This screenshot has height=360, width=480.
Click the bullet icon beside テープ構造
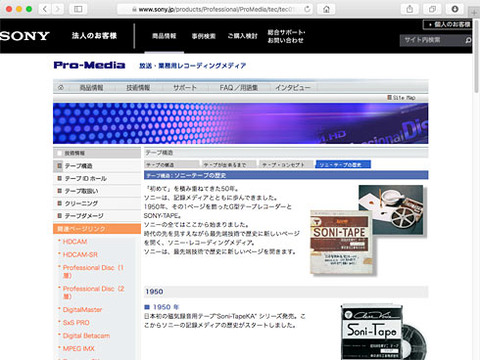60,165
